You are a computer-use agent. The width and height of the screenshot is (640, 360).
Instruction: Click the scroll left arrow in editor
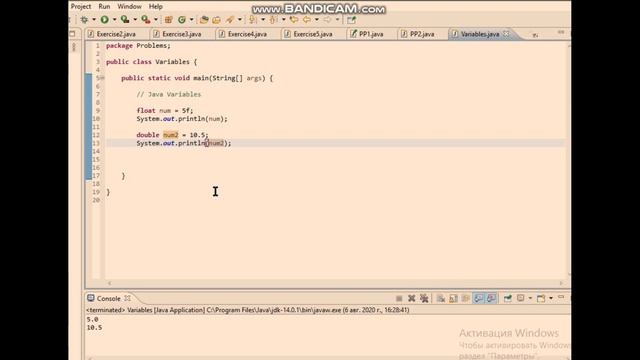tap(109, 283)
